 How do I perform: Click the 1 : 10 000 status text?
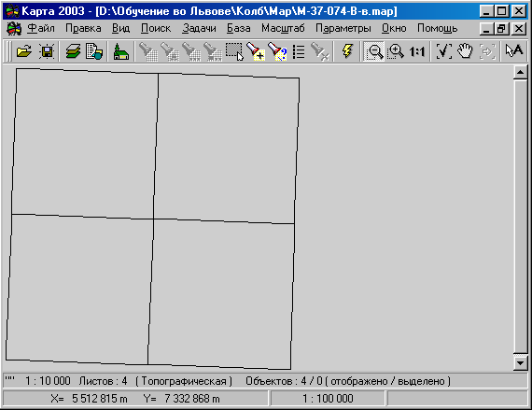48,381
